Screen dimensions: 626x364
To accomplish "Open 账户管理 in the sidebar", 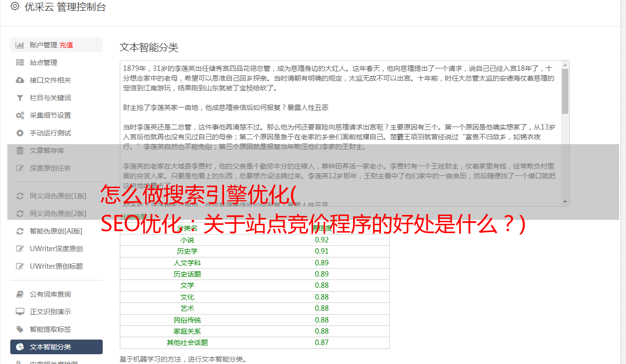I will pos(57,45).
